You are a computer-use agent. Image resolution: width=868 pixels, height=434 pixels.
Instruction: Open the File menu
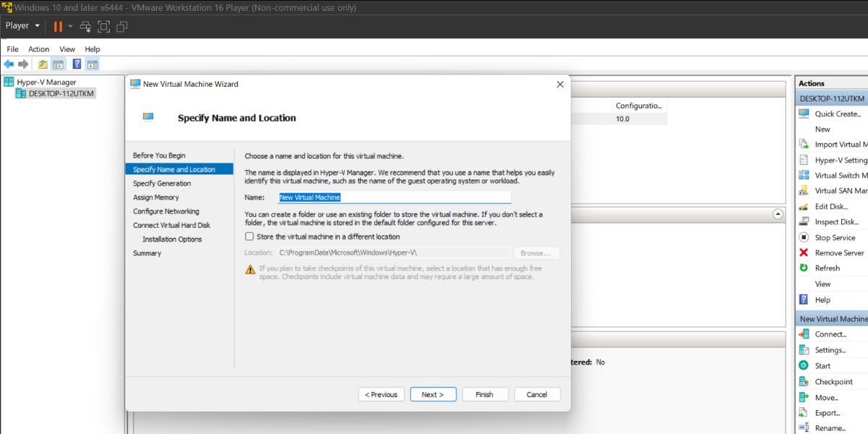tap(12, 49)
